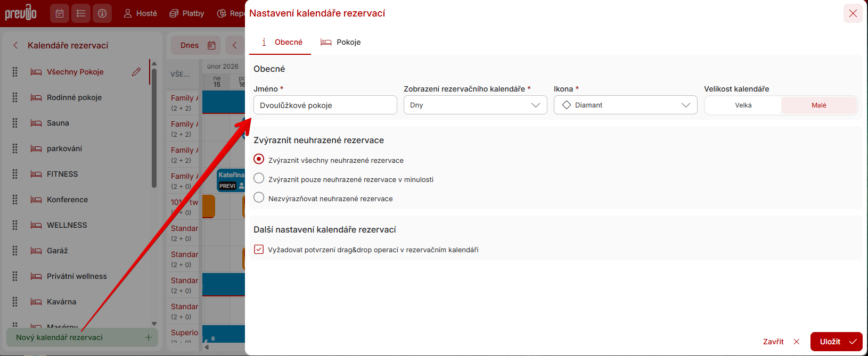Open the list view icon in top bar
The width and height of the screenshot is (868, 356).
(x=81, y=13)
